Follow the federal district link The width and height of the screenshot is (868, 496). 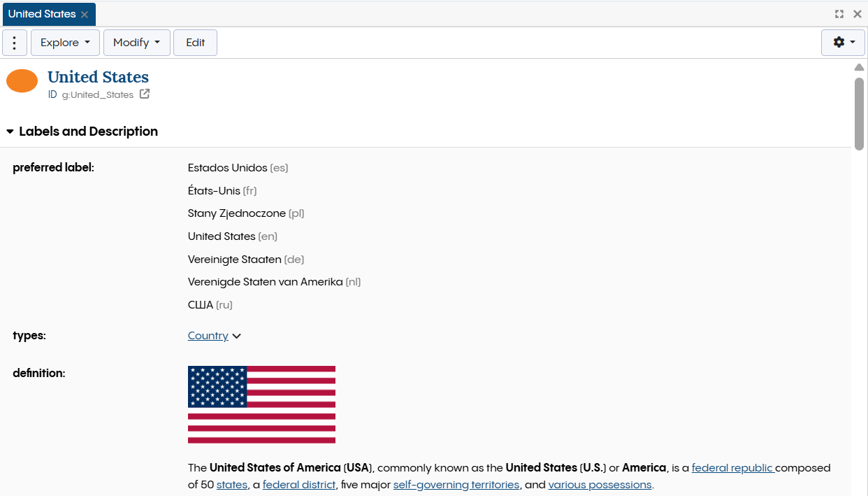299,485
